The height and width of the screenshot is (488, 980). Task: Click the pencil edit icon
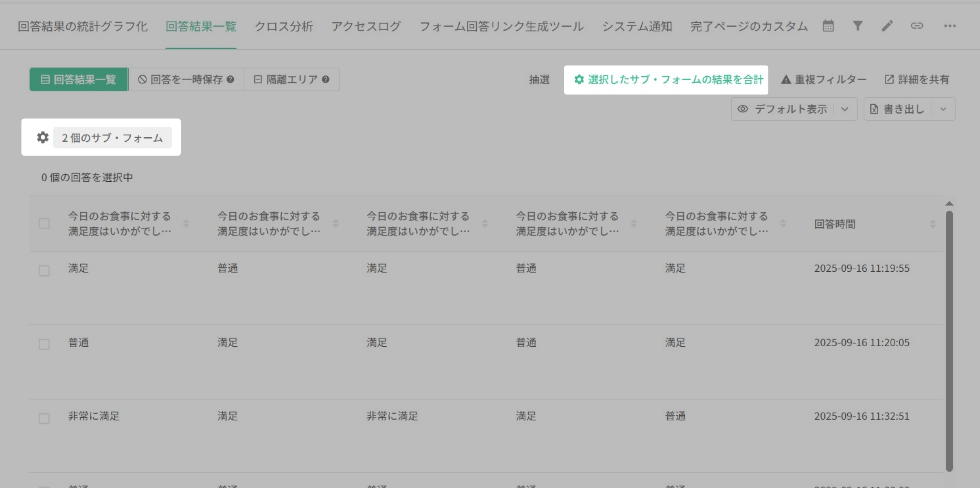887,26
